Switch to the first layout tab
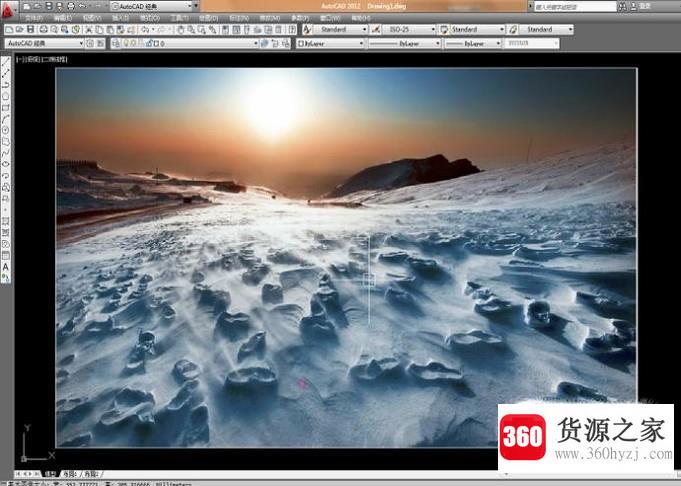 pos(69,474)
